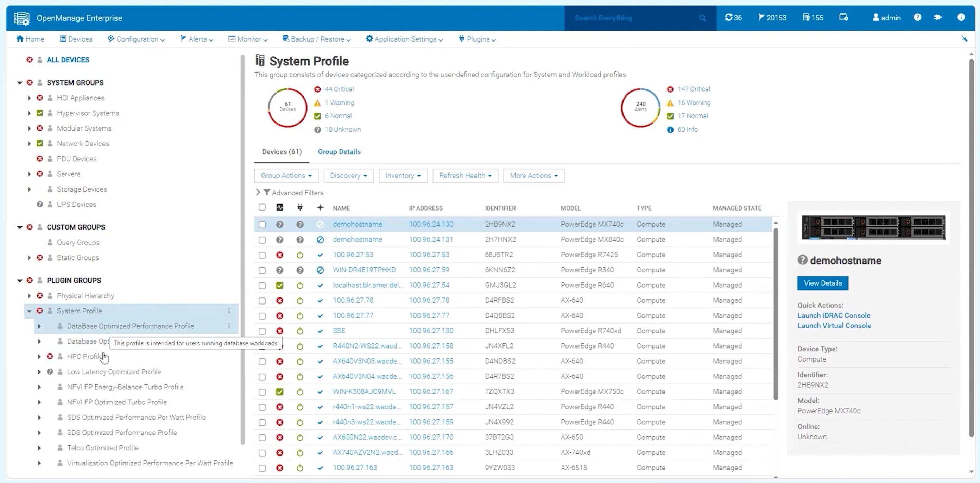The width and height of the screenshot is (980, 483).
Task: Check the box for 2H7HNX2 device row
Action: (x=262, y=240)
